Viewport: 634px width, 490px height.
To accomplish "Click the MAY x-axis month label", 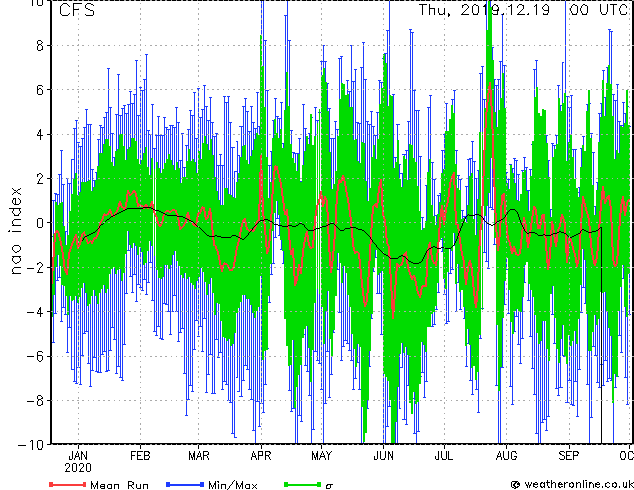I will pos(321,456).
